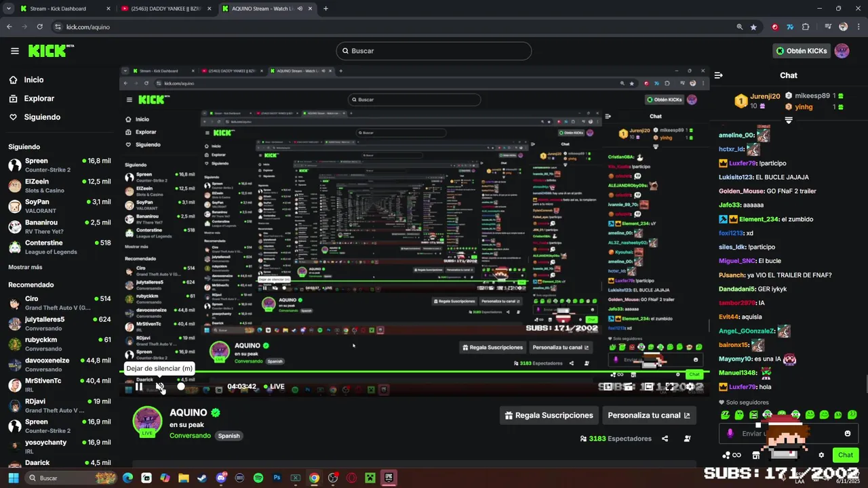The image size is (868, 488).
Task: Bookmark this page with star icon
Action: coord(753,27)
